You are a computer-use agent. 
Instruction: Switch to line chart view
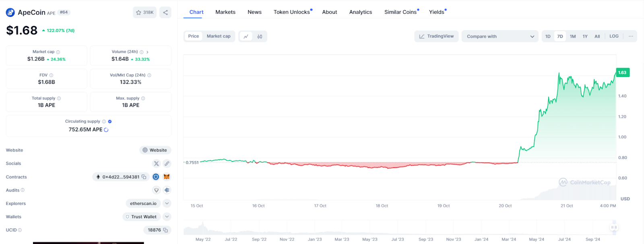pyautogui.click(x=246, y=36)
